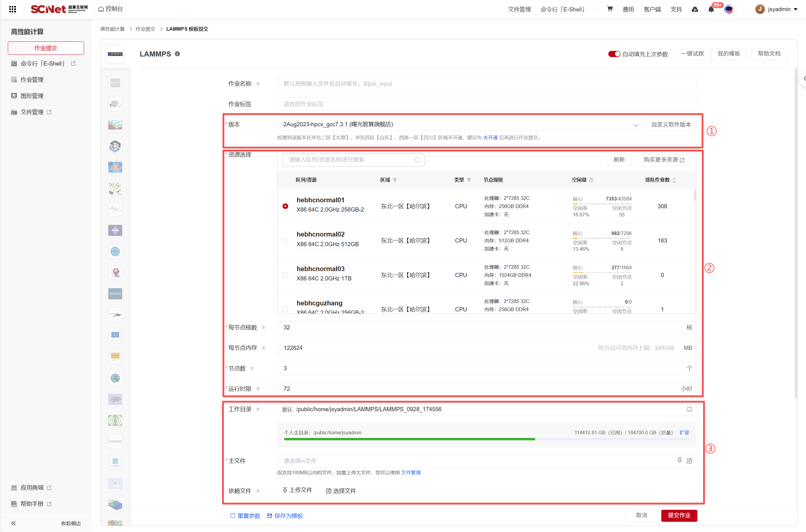Click the cloud upload icon in header
The image size is (806, 532).
click(x=695, y=10)
